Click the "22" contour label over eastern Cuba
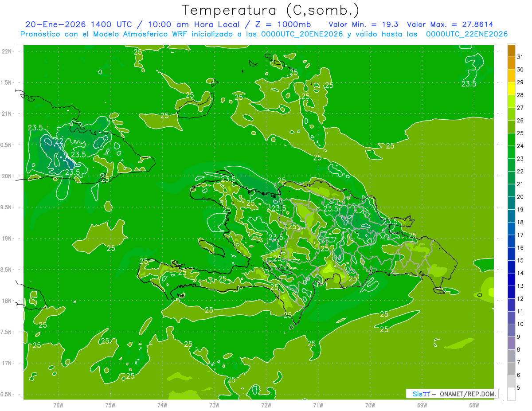Image resolution: width=532 pixels, height=411 pixels. click(x=59, y=141)
